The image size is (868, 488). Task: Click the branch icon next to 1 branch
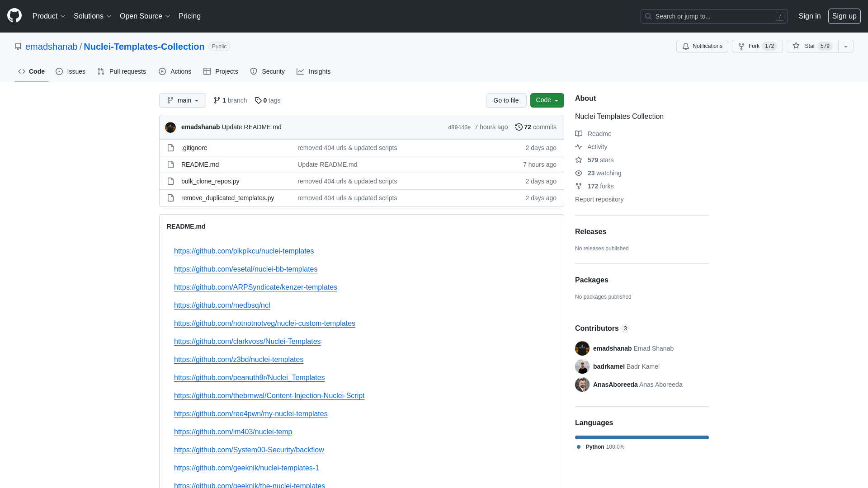(217, 100)
